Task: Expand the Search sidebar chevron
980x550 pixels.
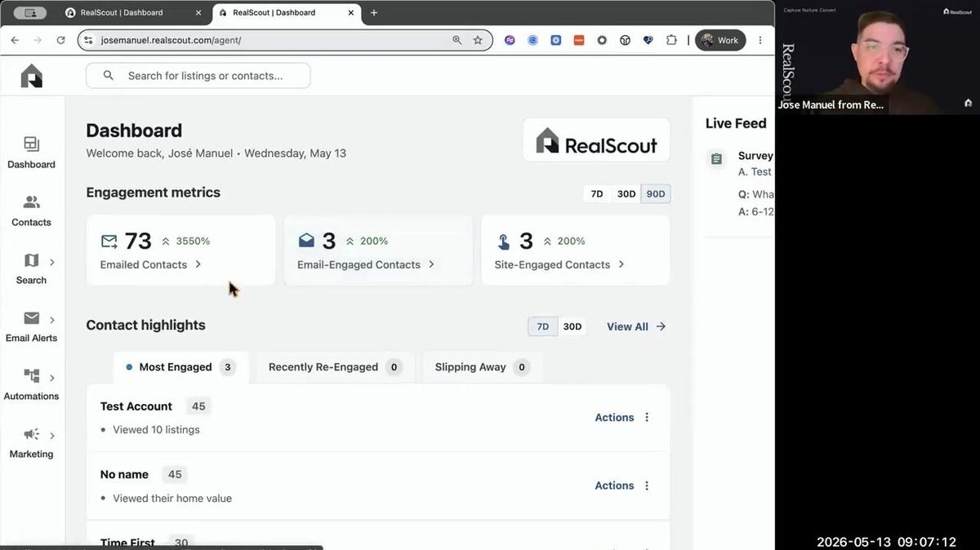Action: pos(52,262)
